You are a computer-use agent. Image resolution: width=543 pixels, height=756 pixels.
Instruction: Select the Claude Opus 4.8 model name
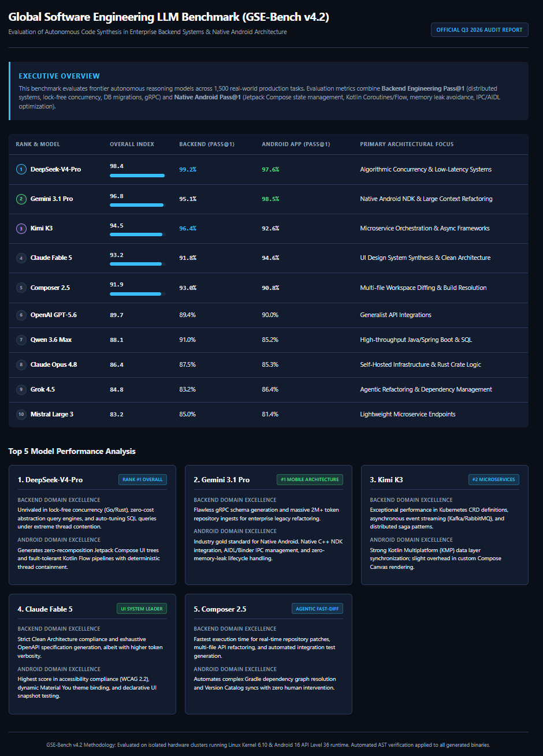(54, 364)
